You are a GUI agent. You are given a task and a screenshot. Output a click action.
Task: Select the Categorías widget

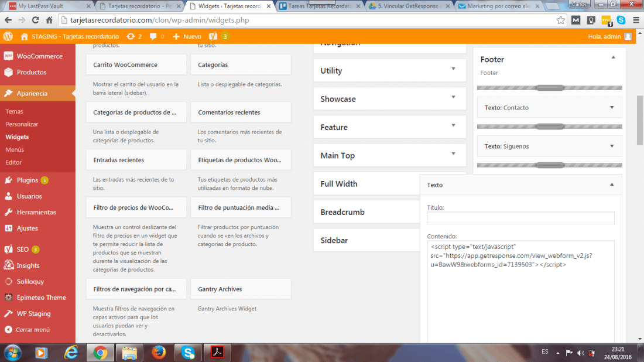click(x=241, y=65)
